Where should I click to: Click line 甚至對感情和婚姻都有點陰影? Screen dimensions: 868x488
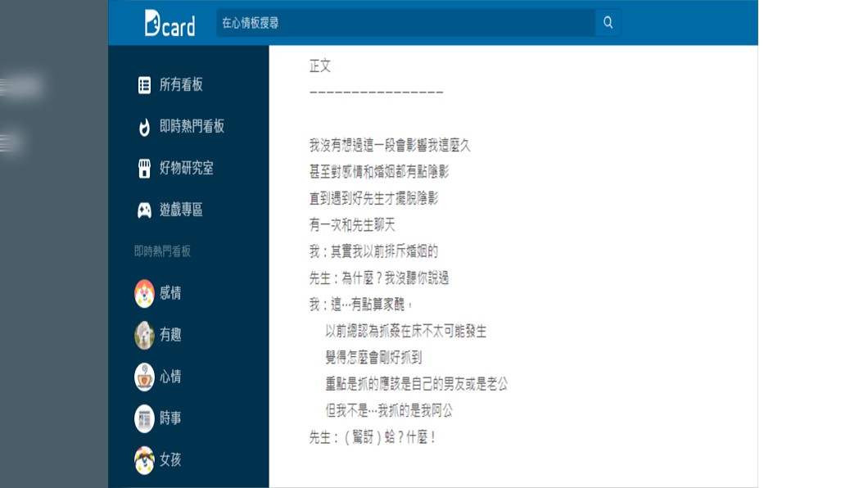click(x=379, y=172)
